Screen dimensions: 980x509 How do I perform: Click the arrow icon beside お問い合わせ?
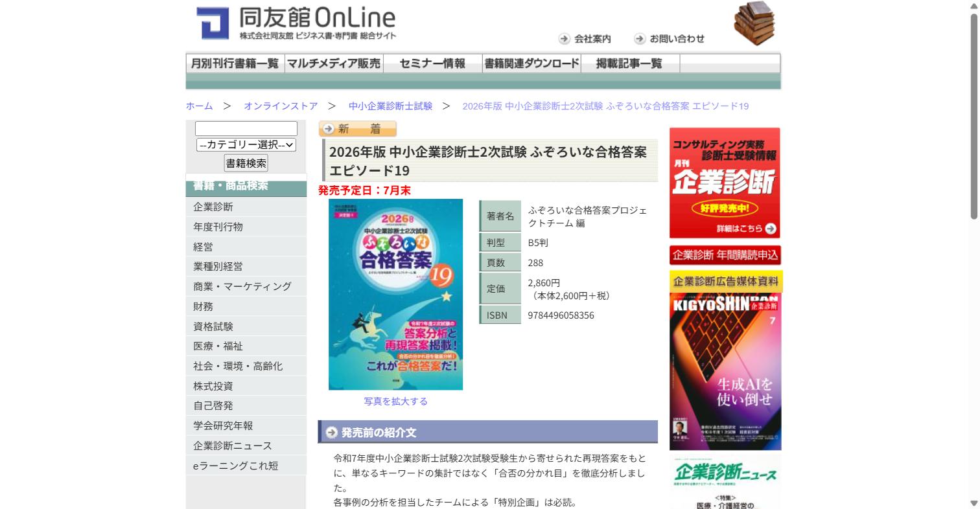pos(640,39)
